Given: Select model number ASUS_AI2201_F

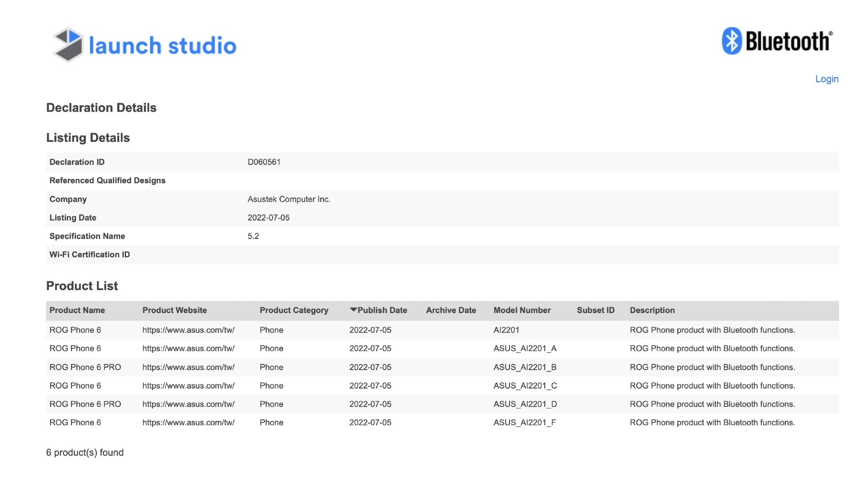Looking at the screenshot, I should pos(525,423).
